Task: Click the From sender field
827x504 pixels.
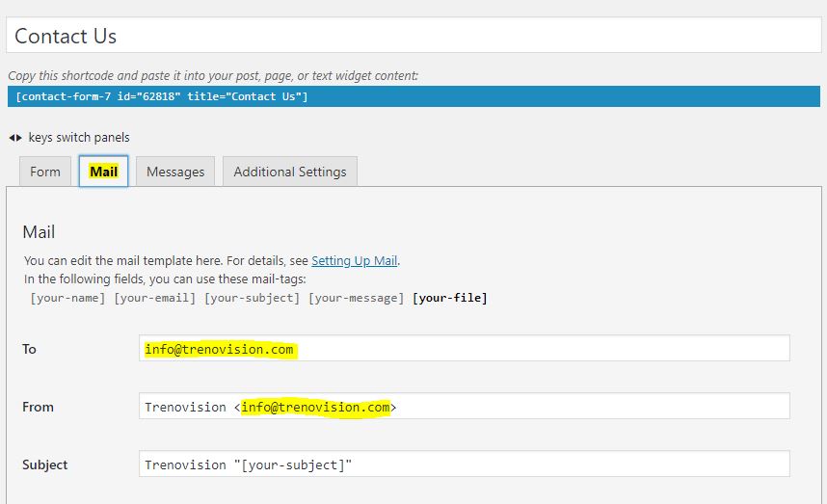Action: tap(465, 406)
